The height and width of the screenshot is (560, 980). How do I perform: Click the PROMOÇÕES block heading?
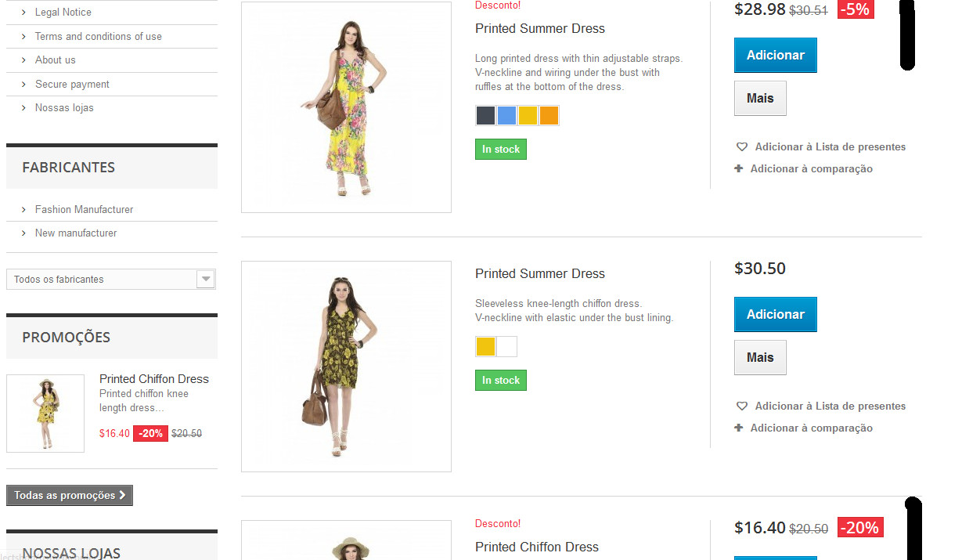(66, 338)
